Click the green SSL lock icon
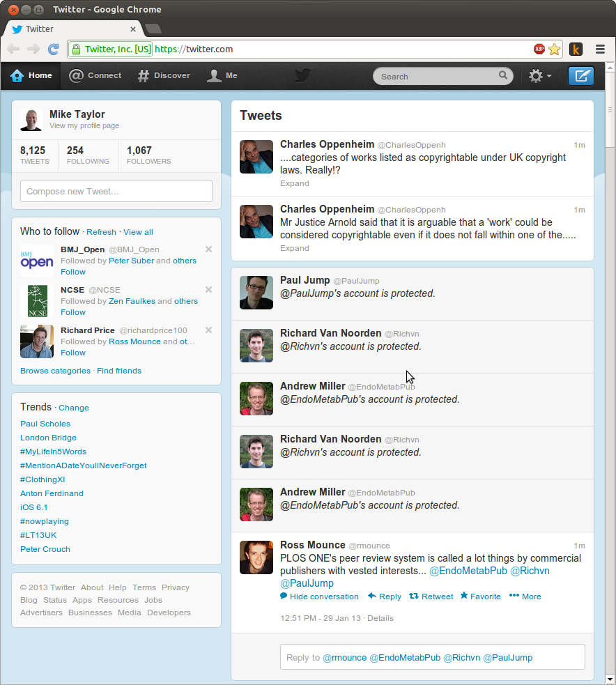Viewport: 616px width, 685px height. click(76, 49)
